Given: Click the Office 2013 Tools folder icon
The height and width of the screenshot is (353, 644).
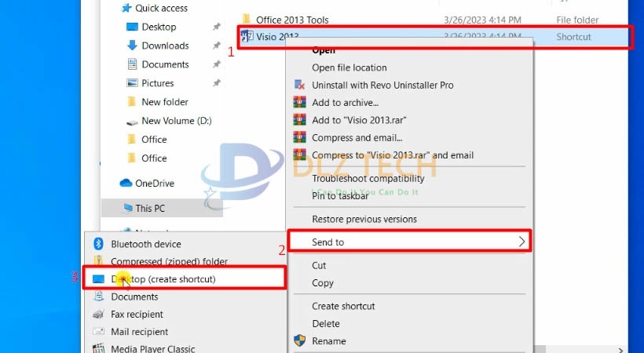Looking at the screenshot, I should (x=246, y=20).
